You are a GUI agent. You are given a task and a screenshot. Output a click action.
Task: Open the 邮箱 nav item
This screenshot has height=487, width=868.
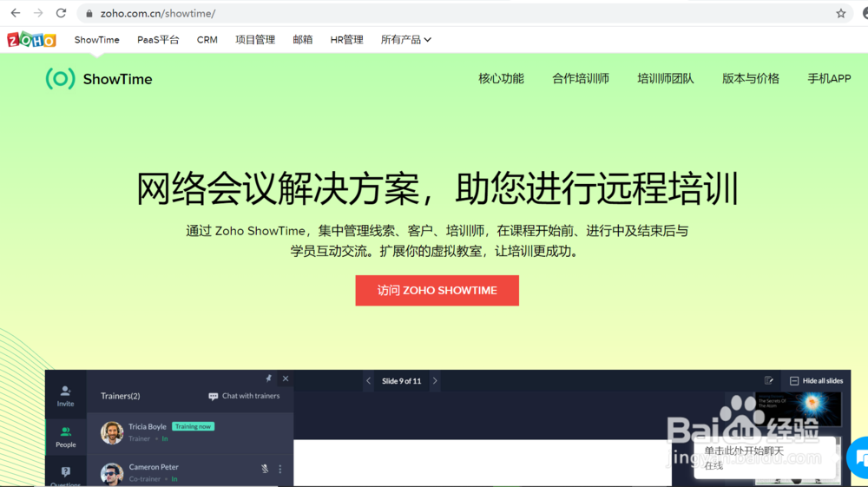tap(303, 40)
